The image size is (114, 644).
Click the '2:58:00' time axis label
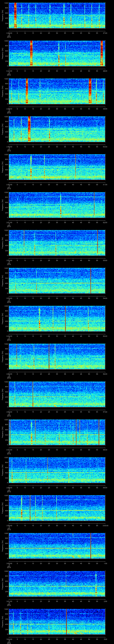pos(9,488)
